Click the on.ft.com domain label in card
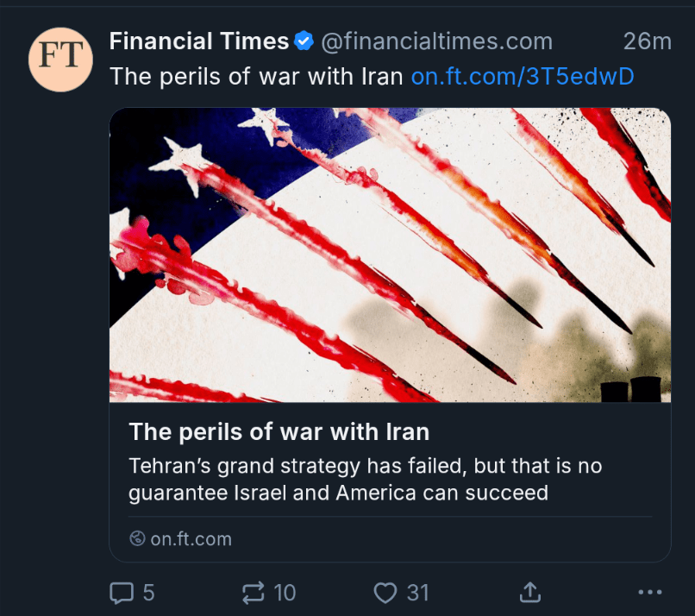The height and width of the screenshot is (616, 695). (x=191, y=539)
